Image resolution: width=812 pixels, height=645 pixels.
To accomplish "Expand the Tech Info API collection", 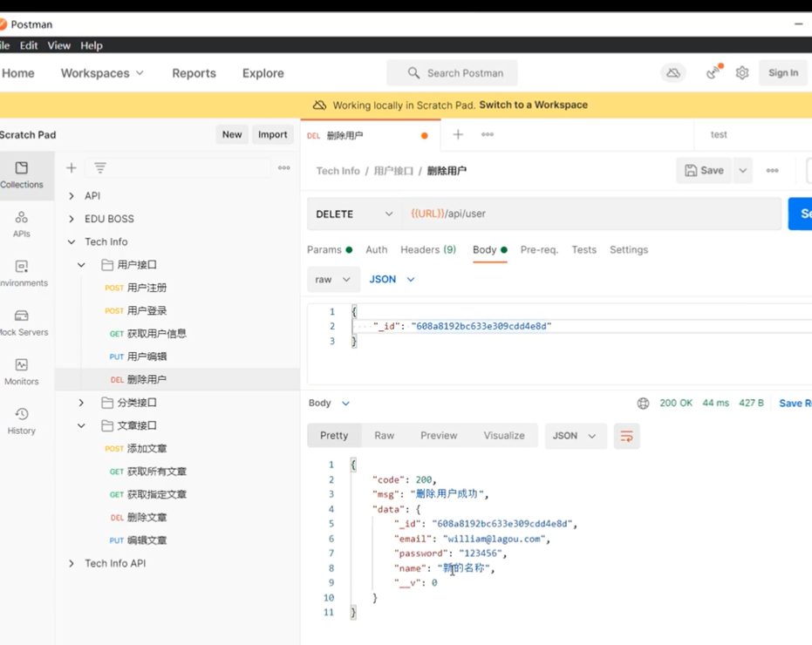I will 72,563.
